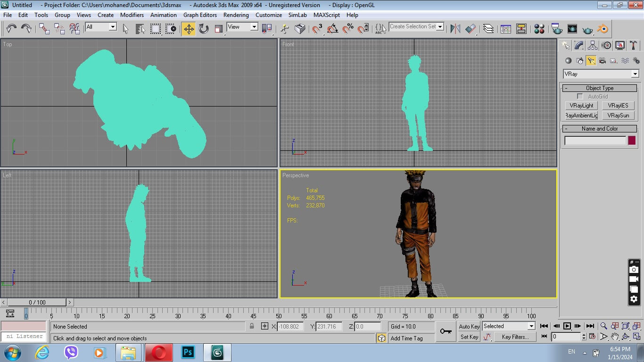Open the Modify panel tab icon
This screenshot has height=362, width=644.
tap(579, 46)
